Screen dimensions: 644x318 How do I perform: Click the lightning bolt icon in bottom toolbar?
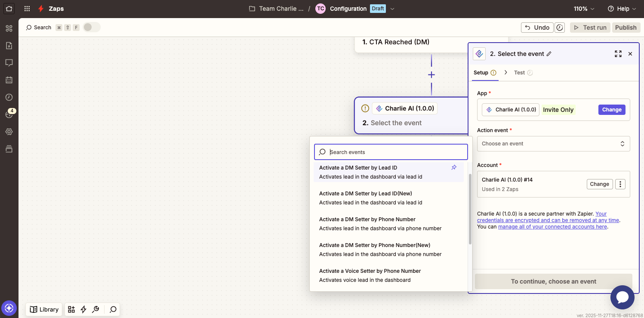pos(83,309)
